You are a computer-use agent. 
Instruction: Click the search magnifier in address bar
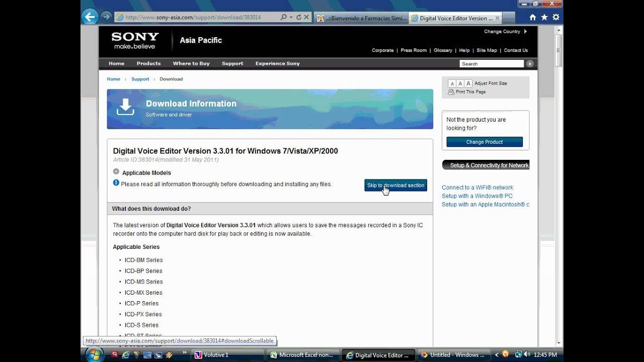coord(284,17)
